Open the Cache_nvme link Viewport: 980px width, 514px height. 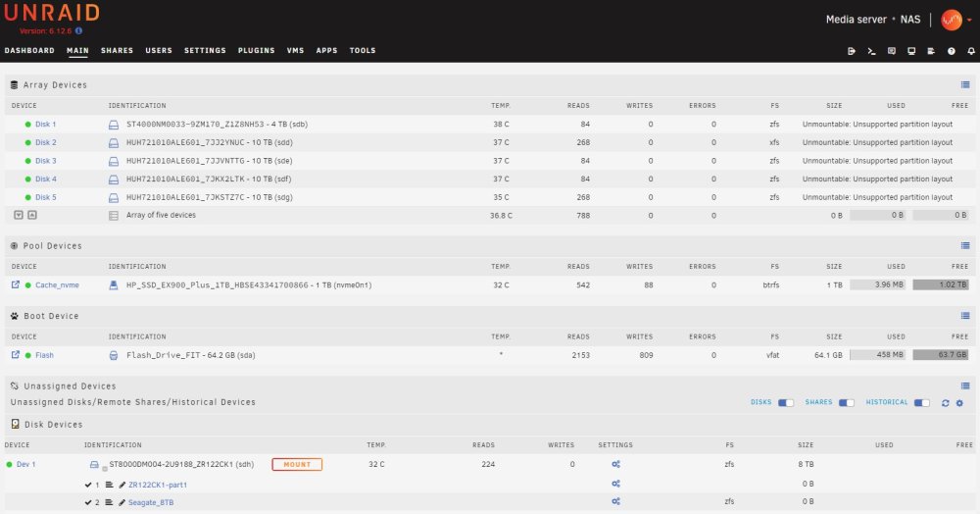pyautogui.click(x=57, y=285)
